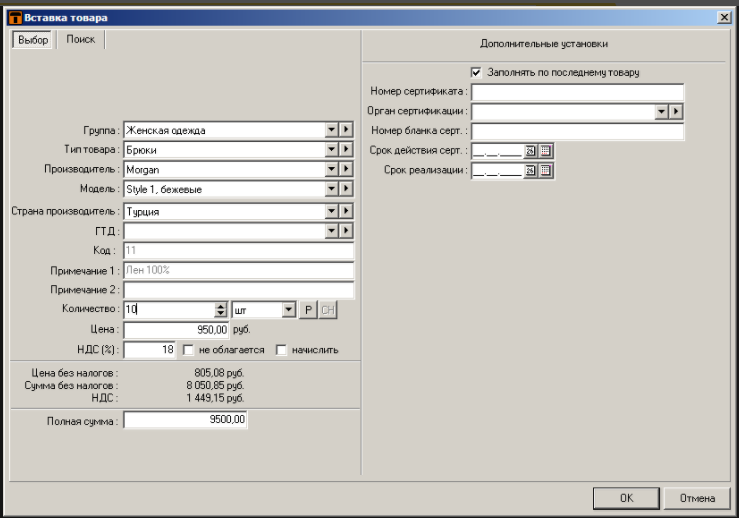The height and width of the screenshot is (518, 739).
Task: Open calendar grid for Срок действия серт.
Action: pos(546,151)
